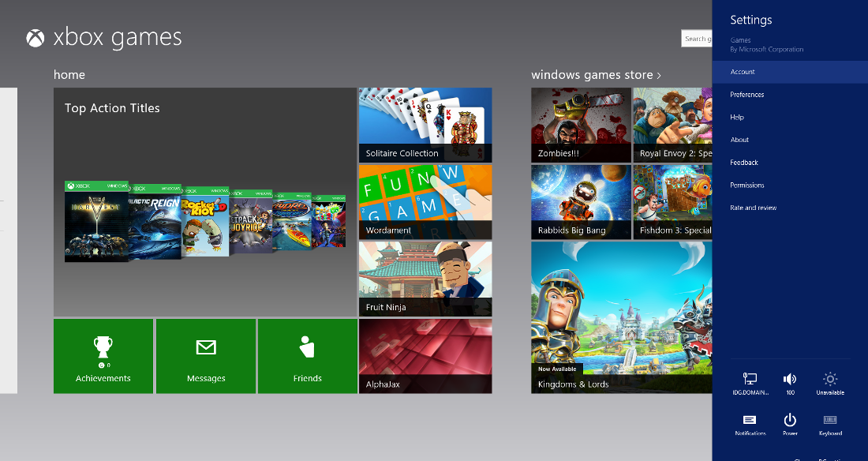Select the Galactic Reign cover
Screen dimensions: 868x461
[x=155, y=223]
